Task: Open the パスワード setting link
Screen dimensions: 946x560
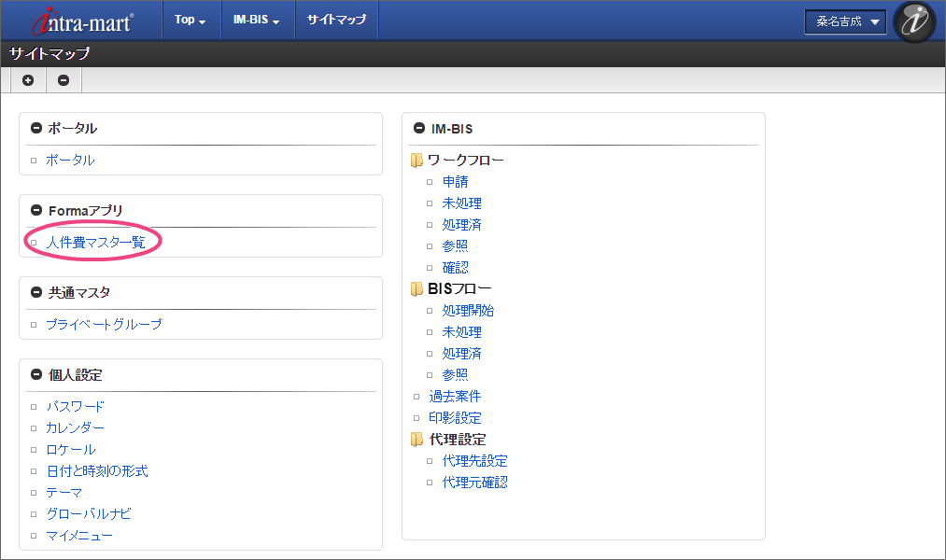Action: click(76, 406)
